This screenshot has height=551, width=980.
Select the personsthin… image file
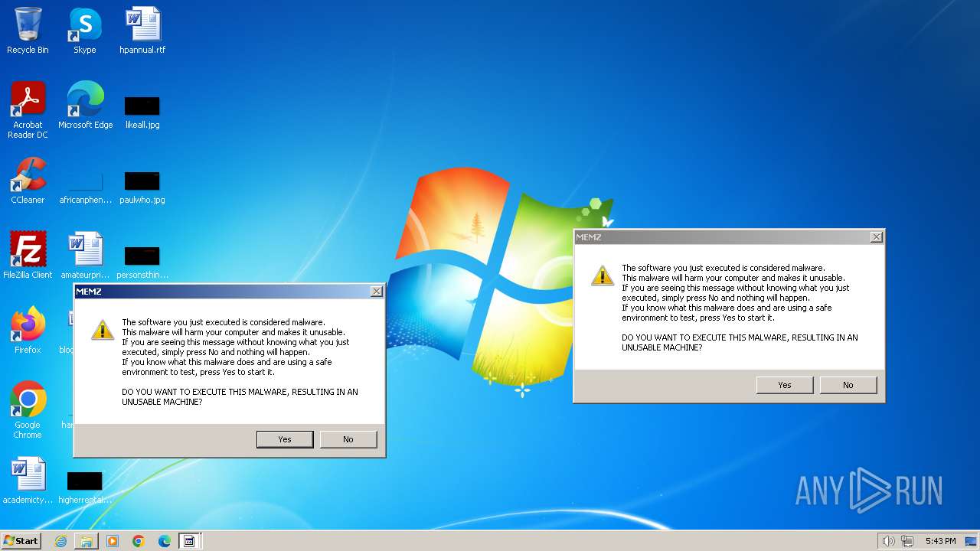click(142, 262)
